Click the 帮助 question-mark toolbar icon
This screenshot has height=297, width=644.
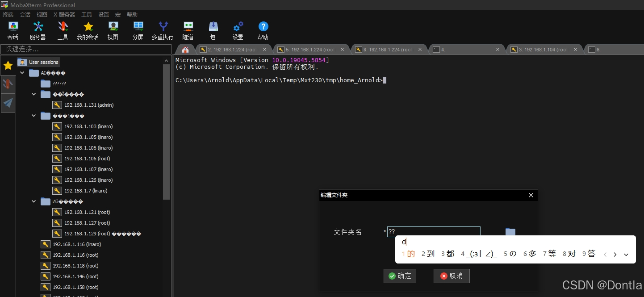263,31
